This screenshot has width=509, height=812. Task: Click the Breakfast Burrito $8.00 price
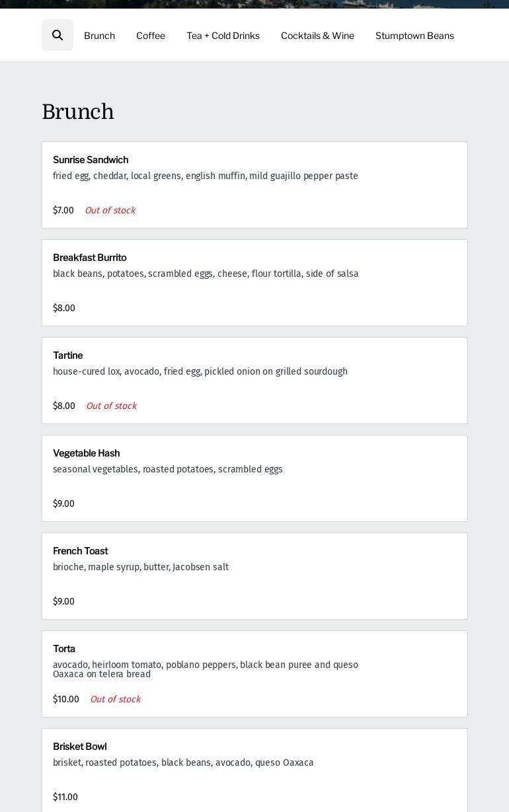pyautogui.click(x=64, y=308)
